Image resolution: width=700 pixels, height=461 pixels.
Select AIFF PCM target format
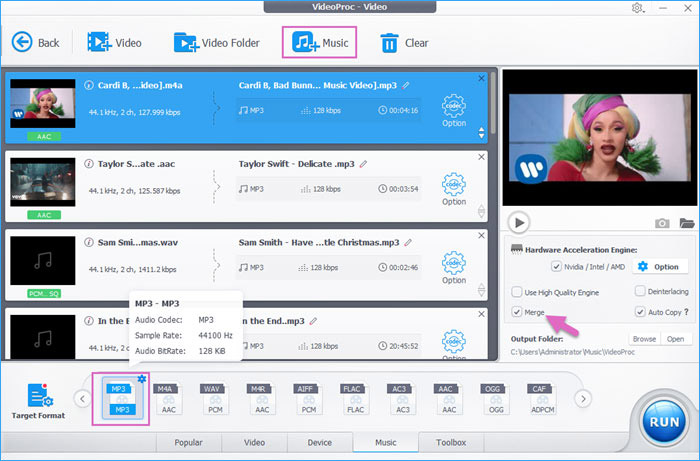(x=308, y=399)
